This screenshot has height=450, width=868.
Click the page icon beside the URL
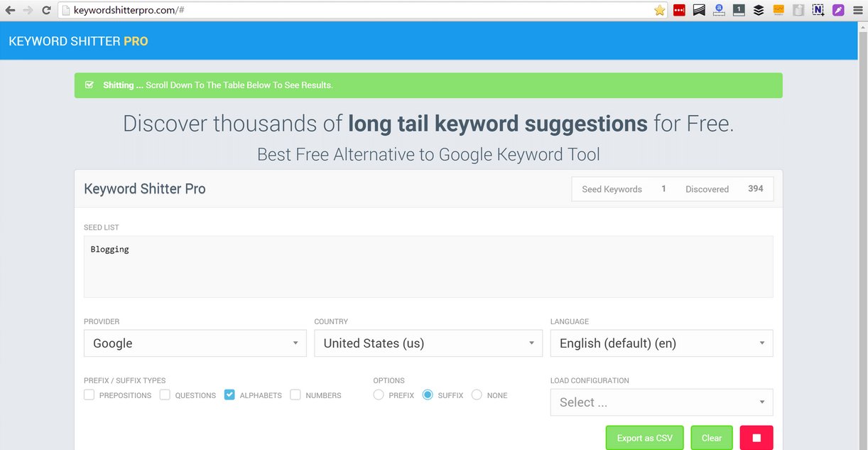pyautogui.click(x=66, y=10)
